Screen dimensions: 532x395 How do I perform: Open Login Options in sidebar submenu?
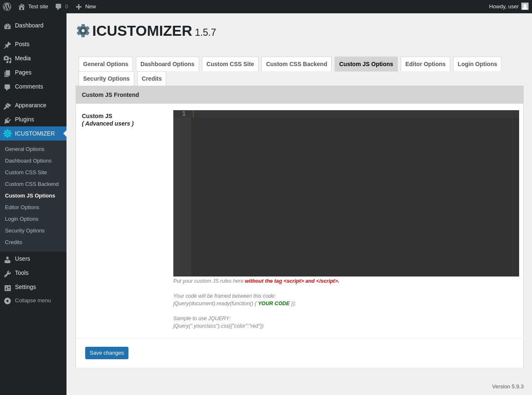coord(33,219)
